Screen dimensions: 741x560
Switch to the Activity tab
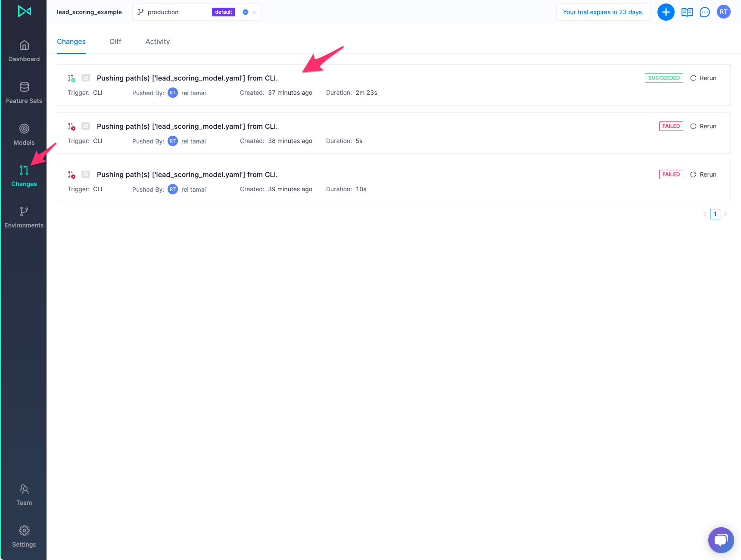(x=158, y=41)
